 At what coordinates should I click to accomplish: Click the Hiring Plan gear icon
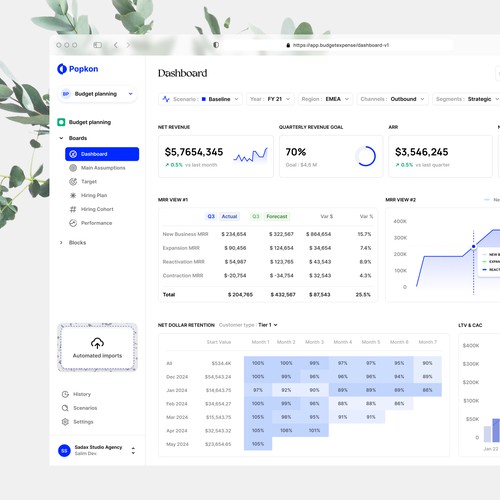pyautogui.click(x=73, y=195)
